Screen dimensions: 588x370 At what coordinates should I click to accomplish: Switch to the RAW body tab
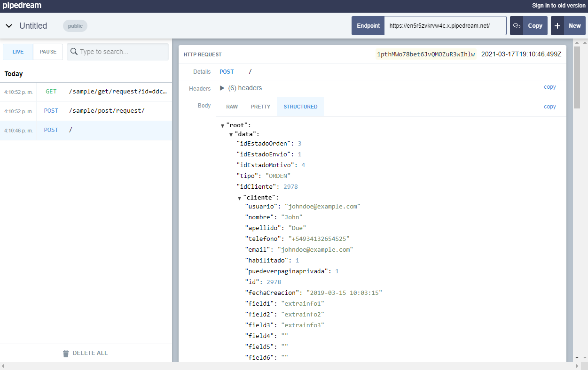[x=232, y=107]
